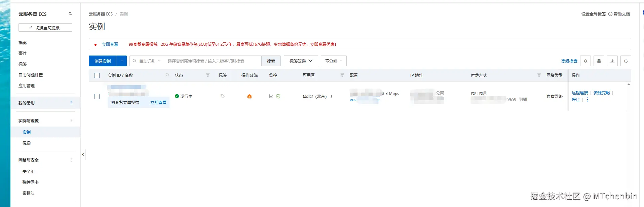Viewport: 644px width, 207px height.
Task: Click 资源变配 for the instance
Action: (x=602, y=93)
